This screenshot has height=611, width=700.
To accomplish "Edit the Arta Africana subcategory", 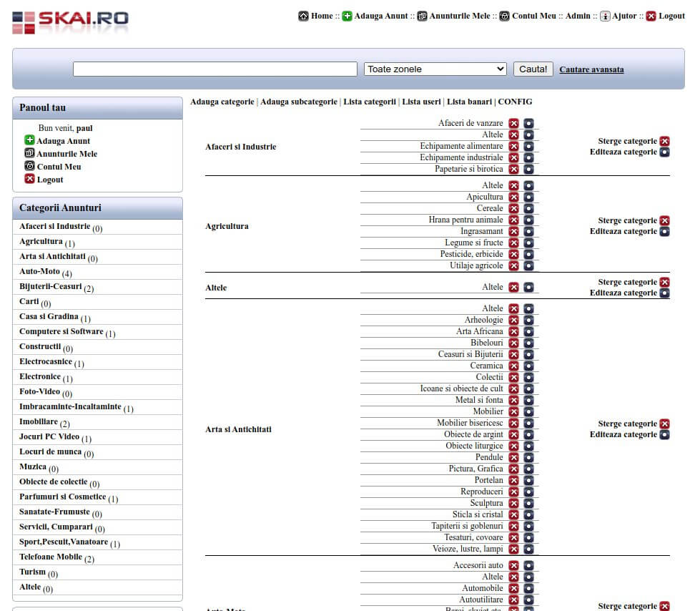I will coord(528,332).
